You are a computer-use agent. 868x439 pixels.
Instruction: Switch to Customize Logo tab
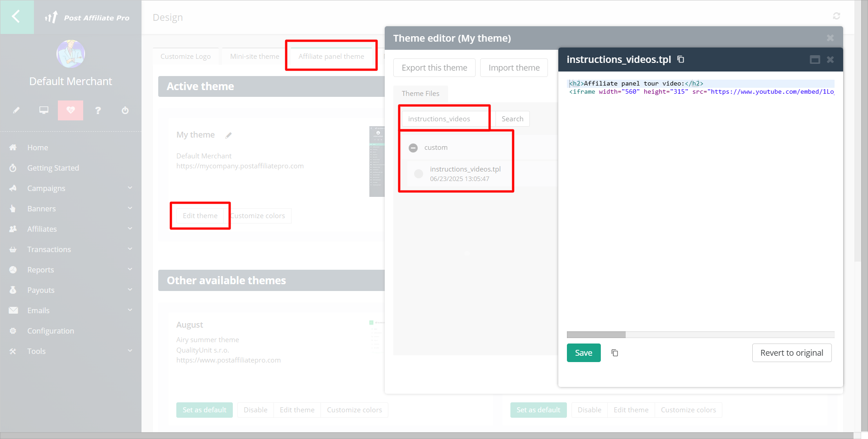coord(185,57)
